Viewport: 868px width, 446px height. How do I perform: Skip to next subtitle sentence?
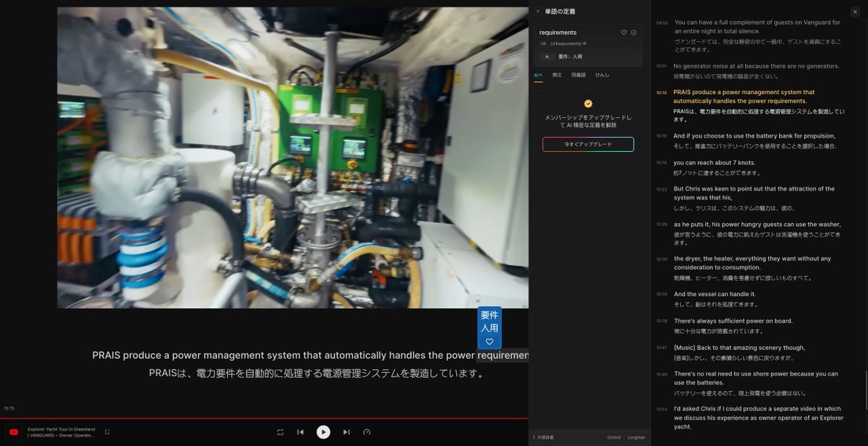click(346, 432)
